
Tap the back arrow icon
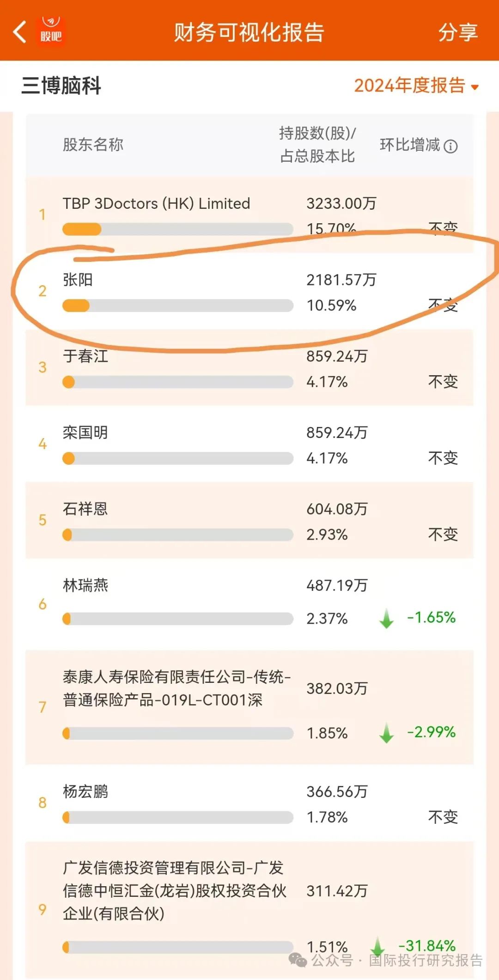(x=20, y=32)
